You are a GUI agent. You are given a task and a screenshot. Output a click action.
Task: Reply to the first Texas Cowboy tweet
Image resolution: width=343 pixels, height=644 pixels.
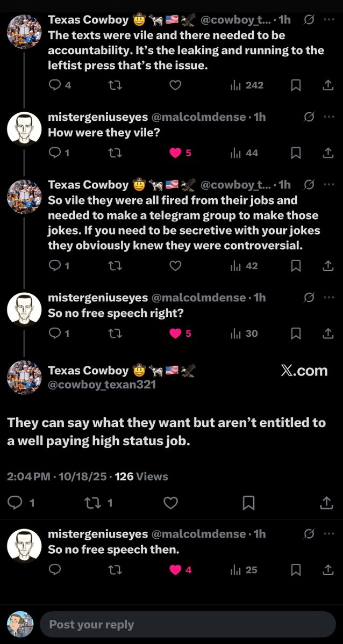coord(55,85)
